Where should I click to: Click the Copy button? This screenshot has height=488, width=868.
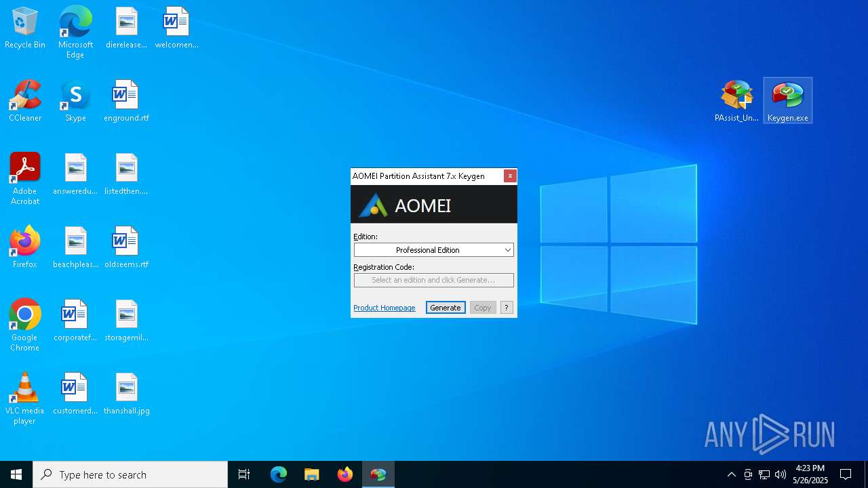[483, 308]
